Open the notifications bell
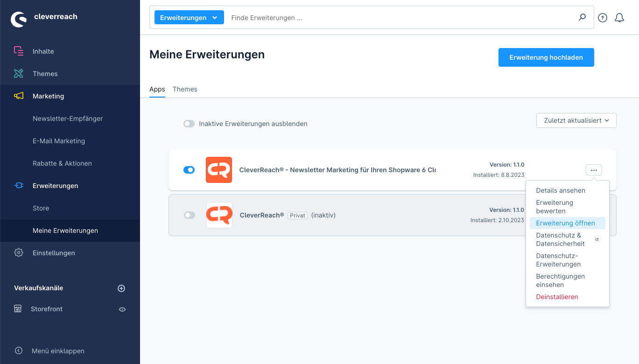Image resolution: width=639 pixels, height=364 pixels. click(619, 18)
